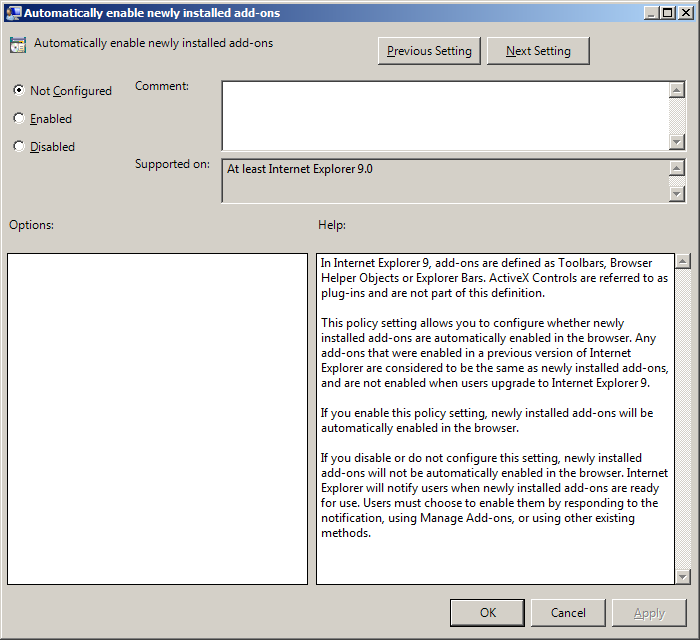
Task: Click Help text scroll down arrow
Action: [683, 576]
